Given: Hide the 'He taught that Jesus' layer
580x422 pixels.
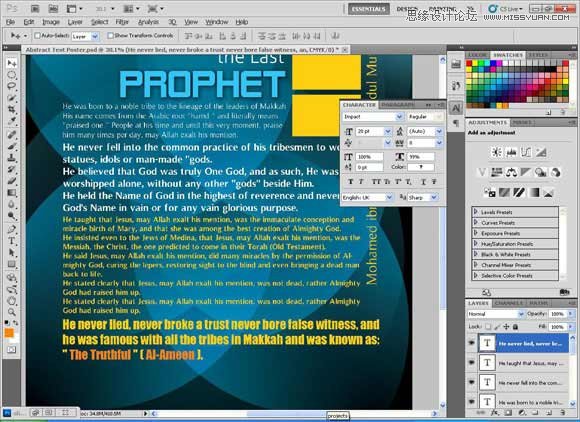Looking at the screenshot, I should point(471,363).
